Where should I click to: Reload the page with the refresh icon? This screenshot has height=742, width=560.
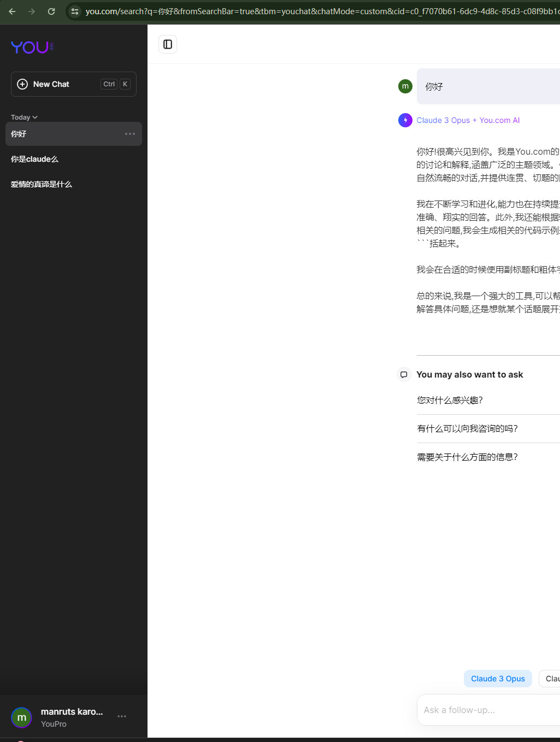tap(51, 11)
